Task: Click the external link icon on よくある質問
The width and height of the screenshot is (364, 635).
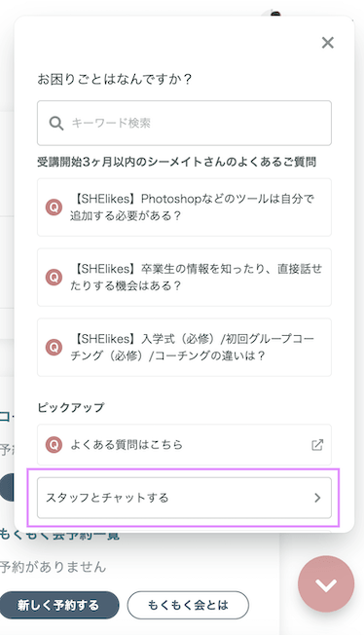Action: click(317, 445)
